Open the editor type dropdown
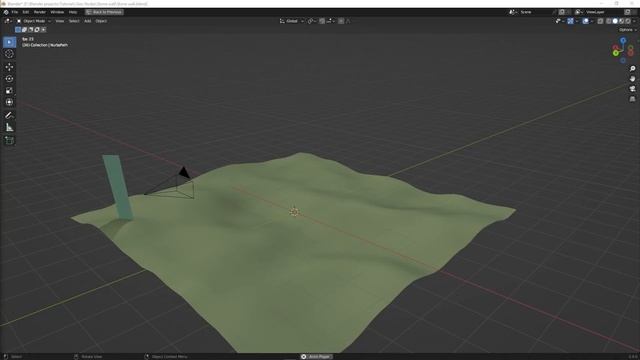This screenshot has width=640, height=360. coord(8,21)
